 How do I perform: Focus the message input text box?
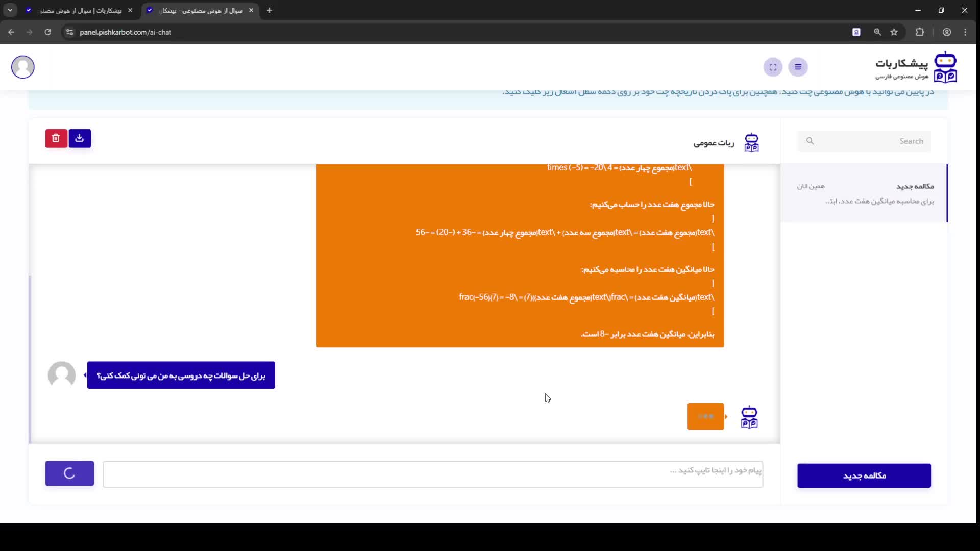(433, 474)
